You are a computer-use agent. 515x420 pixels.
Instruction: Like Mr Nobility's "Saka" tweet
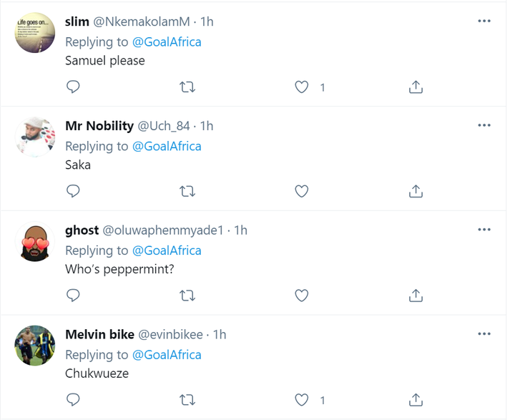tap(302, 191)
